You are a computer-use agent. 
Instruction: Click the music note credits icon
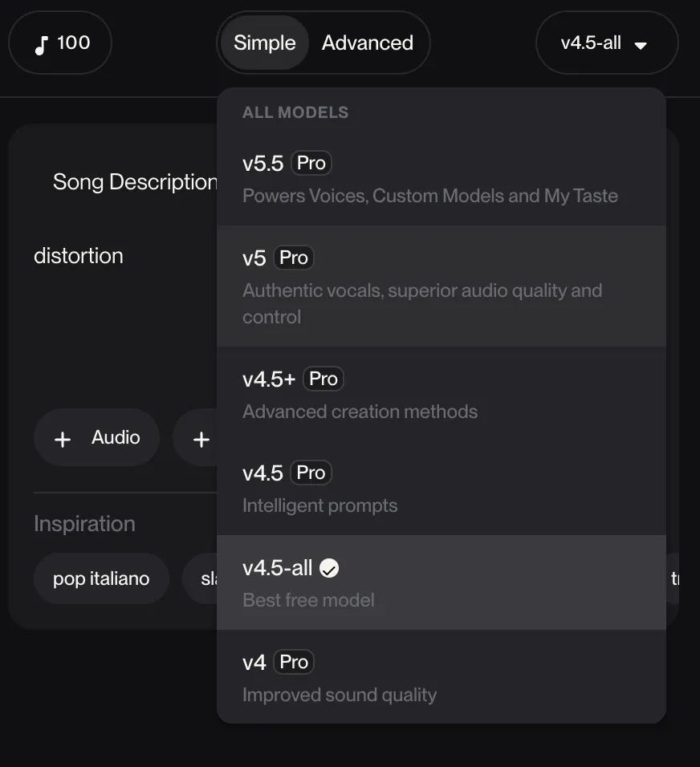pyautogui.click(x=41, y=45)
